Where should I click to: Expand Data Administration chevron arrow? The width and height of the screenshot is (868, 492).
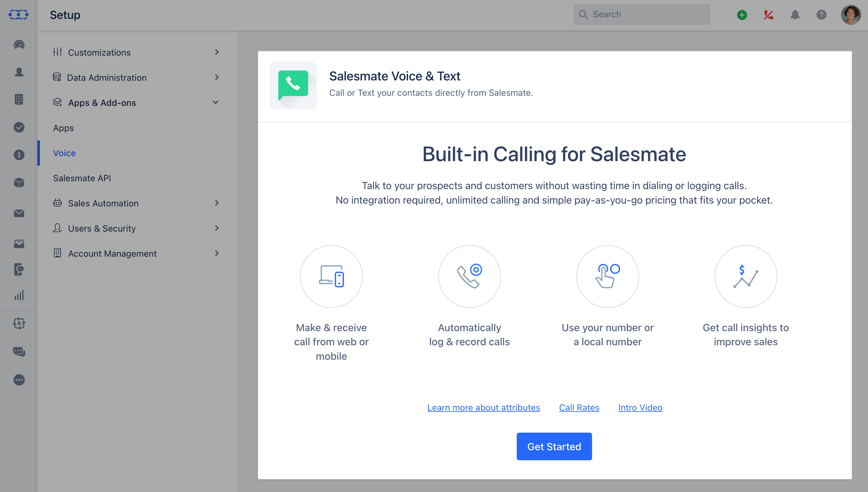click(x=216, y=77)
